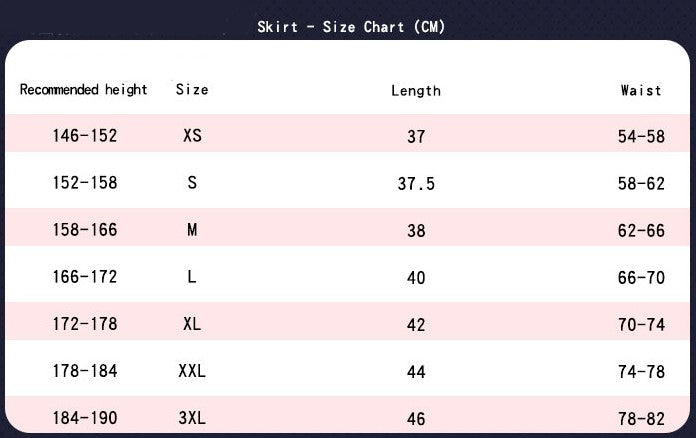Select the 3XL size cell

(x=192, y=417)
